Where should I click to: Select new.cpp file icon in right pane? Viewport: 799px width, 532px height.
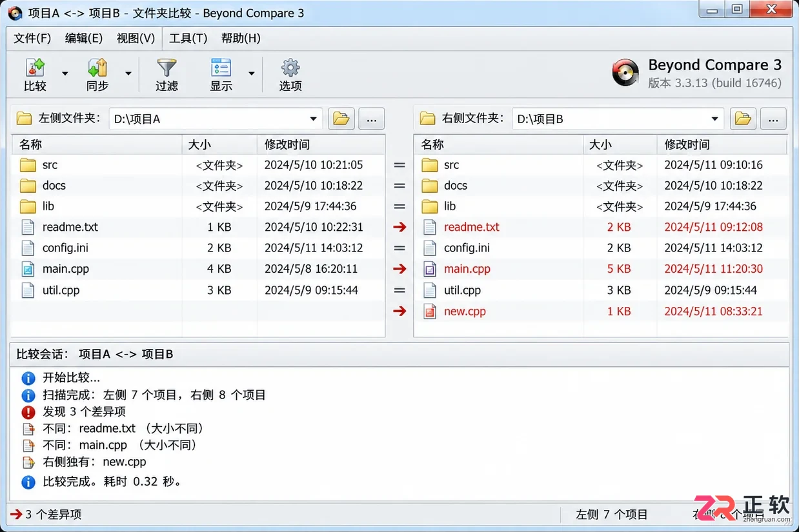[430, 311]
